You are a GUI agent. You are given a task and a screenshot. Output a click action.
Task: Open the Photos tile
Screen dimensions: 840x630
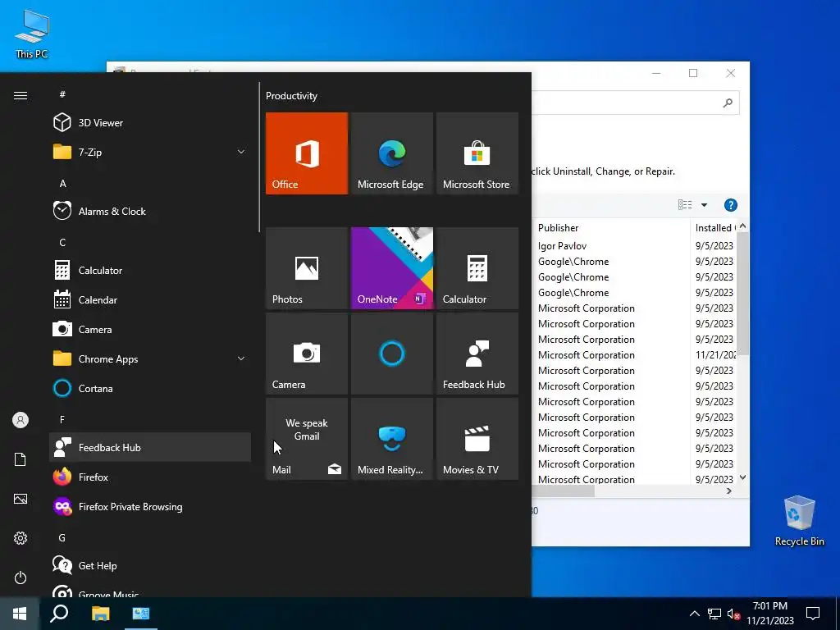pyautogui.click(x=307, y=268)
